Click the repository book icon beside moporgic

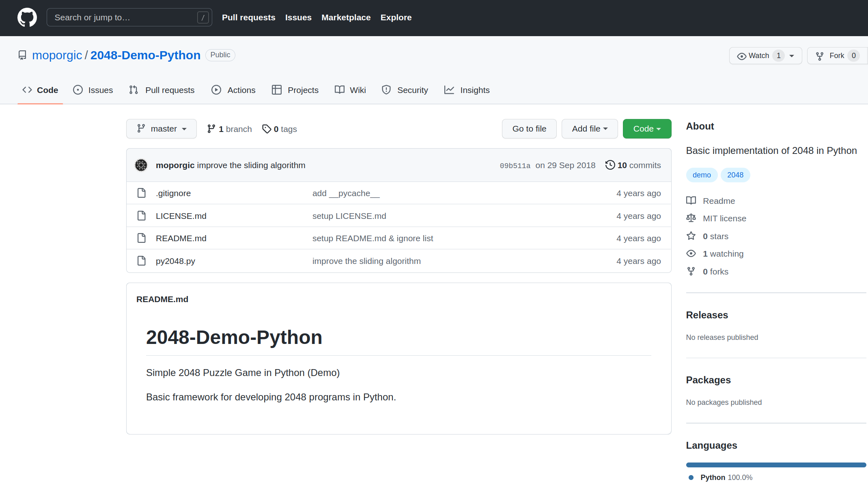[22, 55]
